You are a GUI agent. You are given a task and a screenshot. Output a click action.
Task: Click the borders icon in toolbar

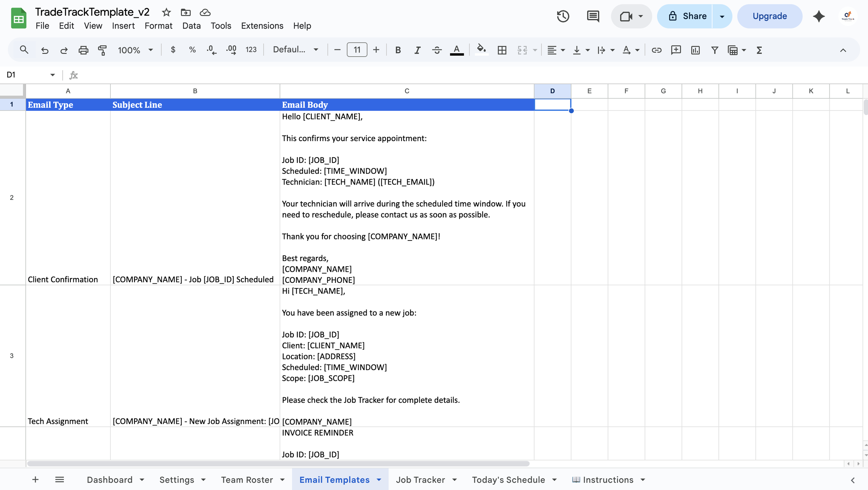pyautogui.click(x=502, y=50)
